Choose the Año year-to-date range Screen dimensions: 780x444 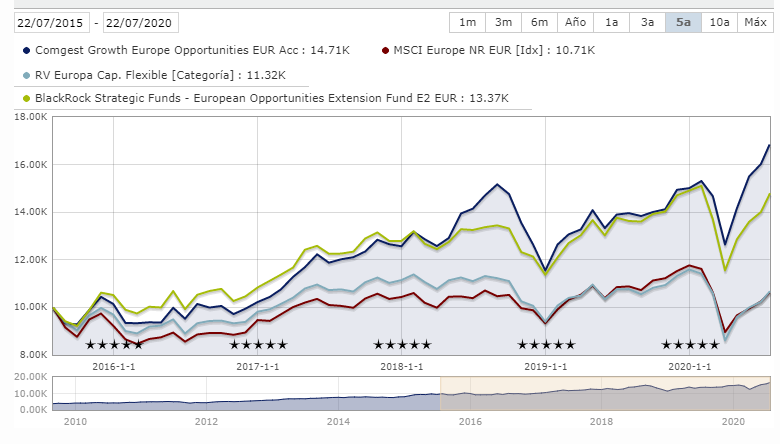(x=575, y=22)
